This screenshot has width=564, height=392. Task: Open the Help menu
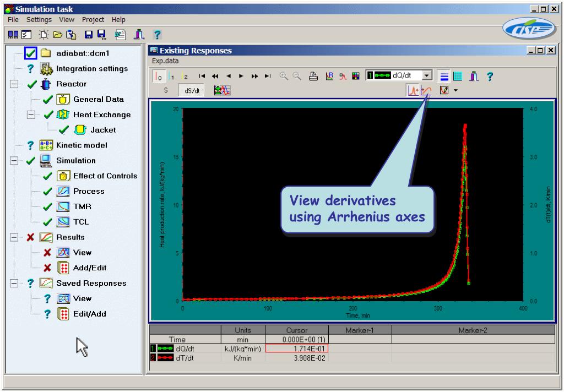pyautogui.click(x=118, y=19)
